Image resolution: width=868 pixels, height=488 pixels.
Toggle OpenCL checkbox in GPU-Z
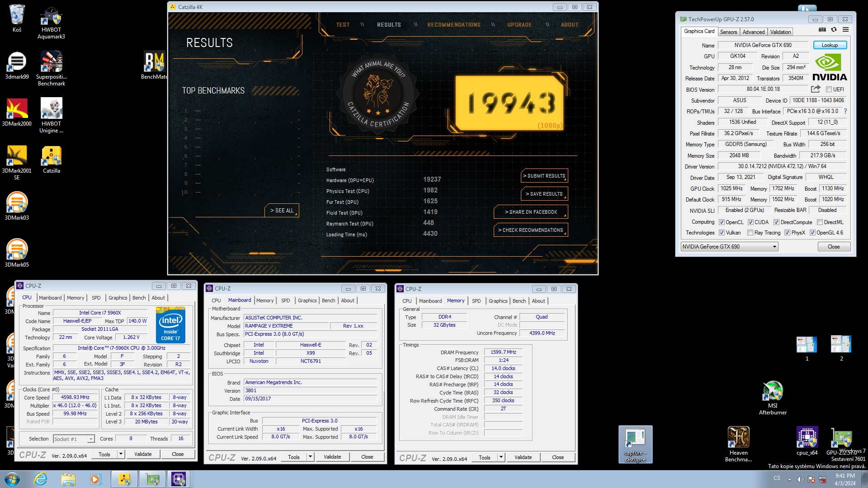click(722, 222)
